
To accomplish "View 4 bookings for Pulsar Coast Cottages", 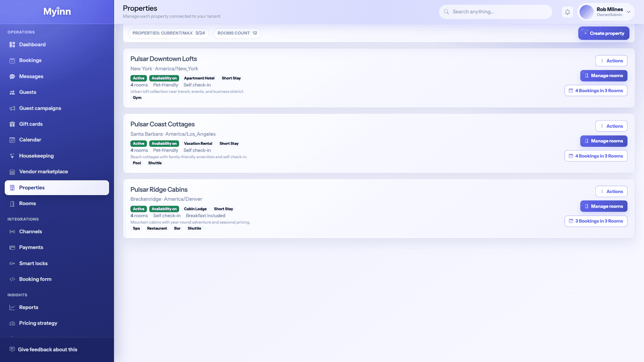I will pyautogui.click(x=596, y=156).
